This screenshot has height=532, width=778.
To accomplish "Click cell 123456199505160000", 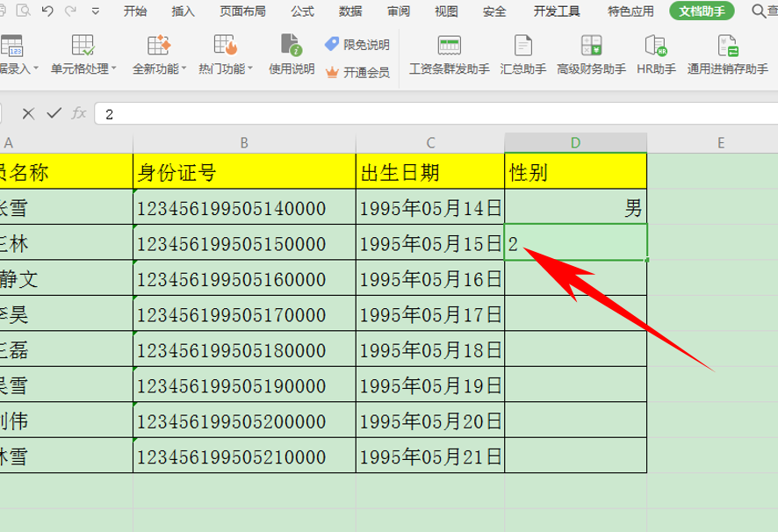I will (x=244, y=278).
